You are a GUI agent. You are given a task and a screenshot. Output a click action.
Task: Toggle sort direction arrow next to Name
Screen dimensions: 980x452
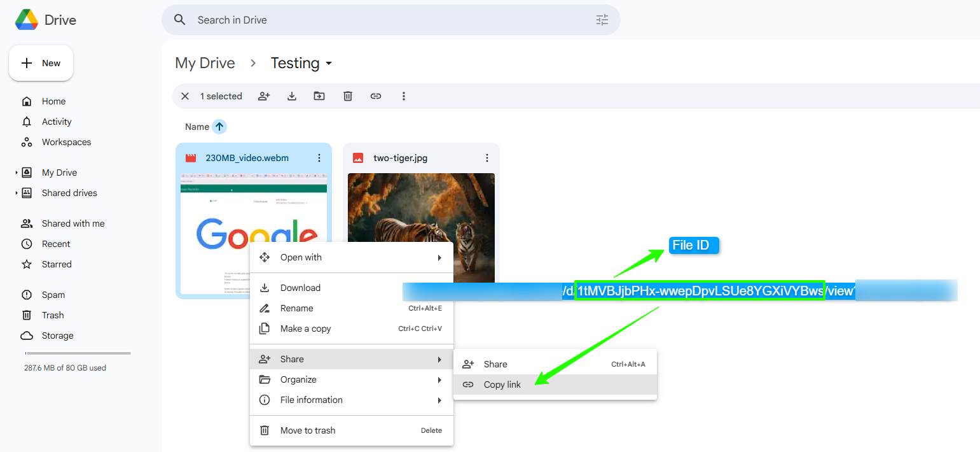point(219,127)
